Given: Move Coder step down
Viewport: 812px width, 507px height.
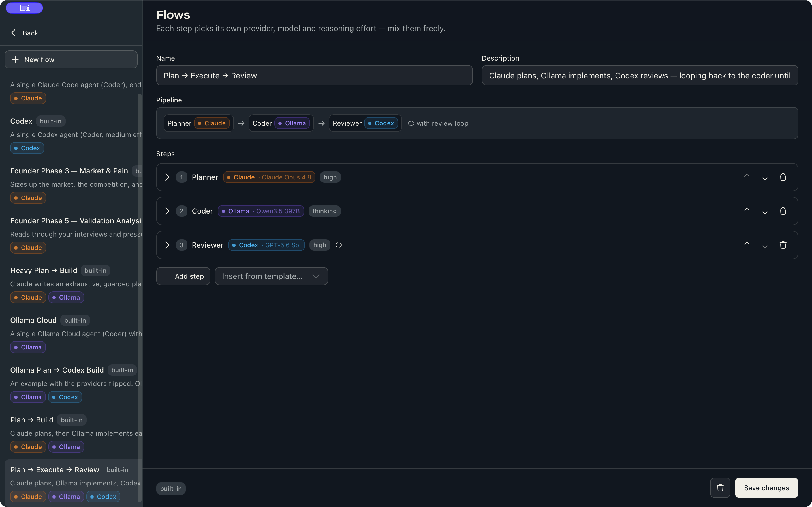Looking at the screenshot, I should coord(765,211).
